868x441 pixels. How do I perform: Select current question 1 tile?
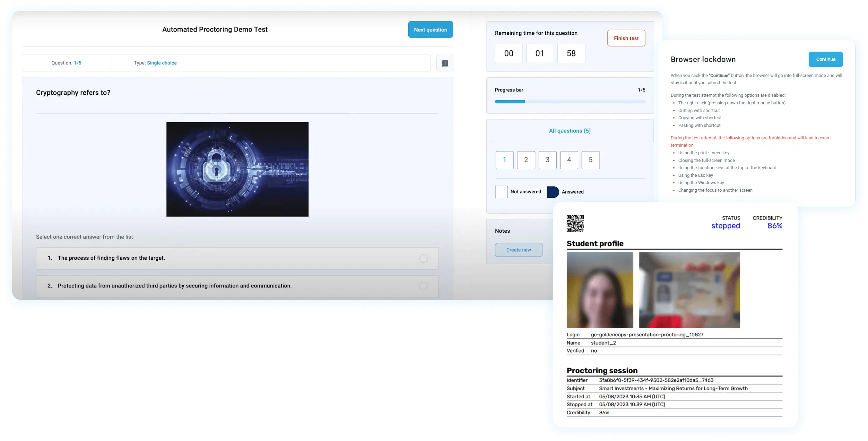pos(504,160)
